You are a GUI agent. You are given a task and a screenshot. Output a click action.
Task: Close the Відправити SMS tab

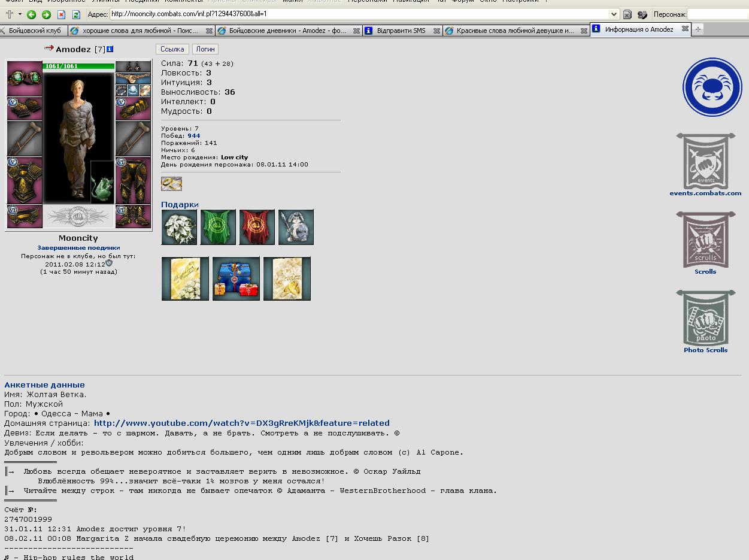[x=436, y=31]
